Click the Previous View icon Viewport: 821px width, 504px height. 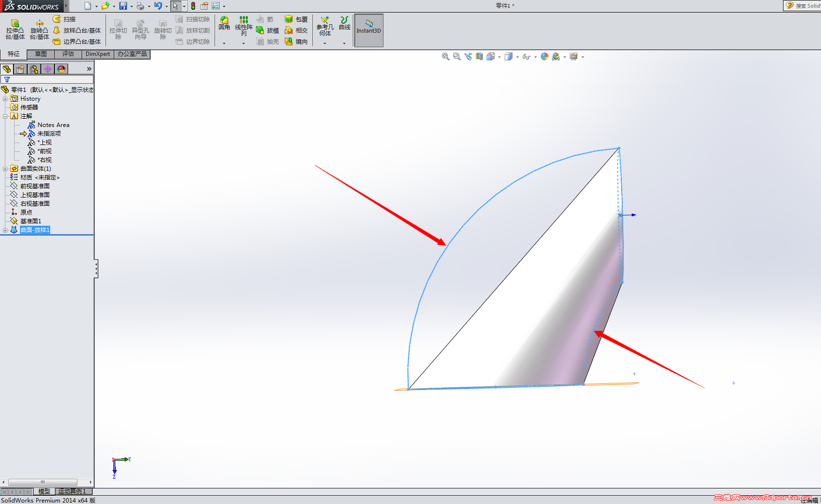point(468,56)
